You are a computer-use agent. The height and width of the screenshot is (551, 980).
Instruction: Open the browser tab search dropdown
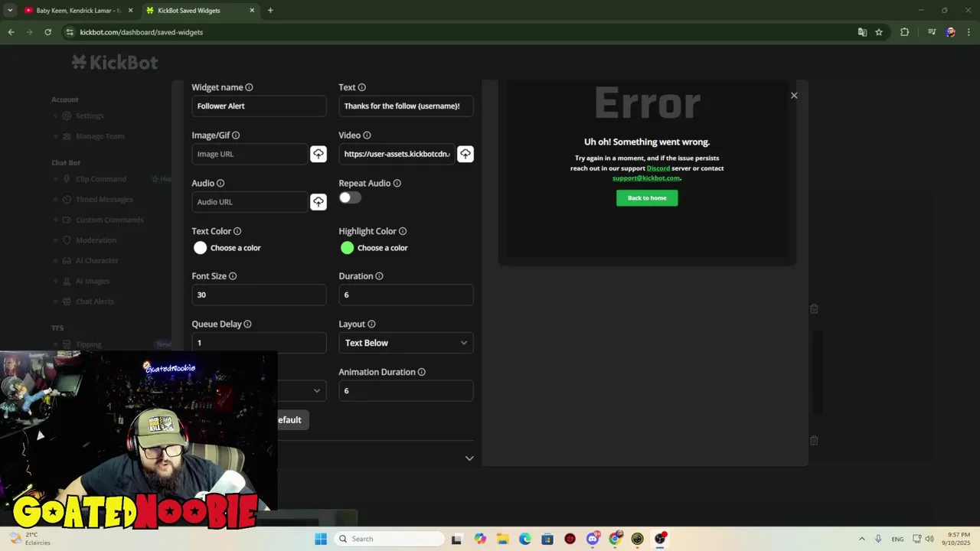10,10
